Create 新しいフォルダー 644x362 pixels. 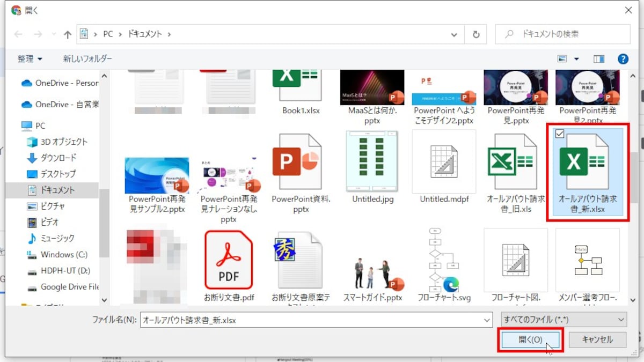pos(87,58)
